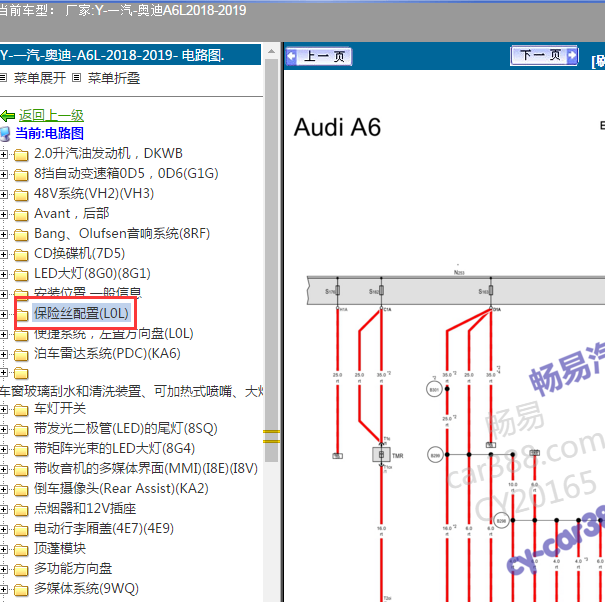Image resolution: width=605 pixels, height=602 pixels.
Task: Expand the Bang、Olufsen音响系统 node
Action: (3, 234)
